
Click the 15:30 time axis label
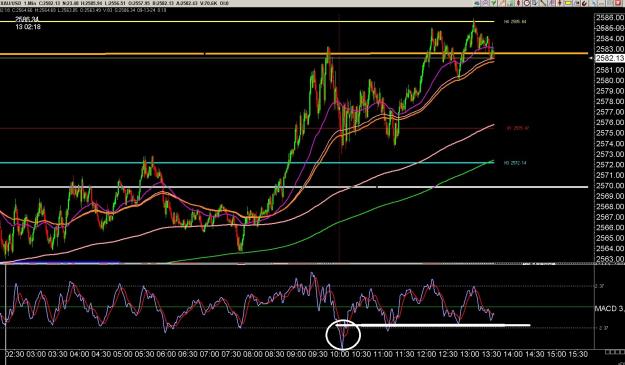(x=578, y=354)
